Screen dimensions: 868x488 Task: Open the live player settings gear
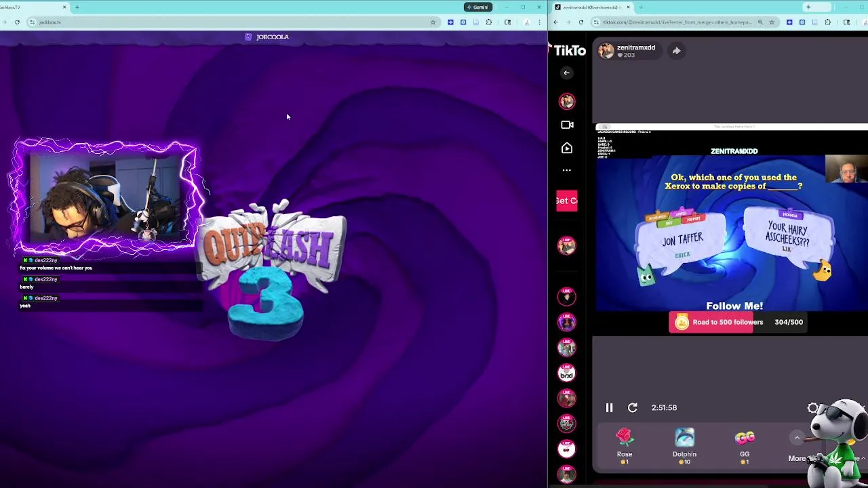[813, 407]
